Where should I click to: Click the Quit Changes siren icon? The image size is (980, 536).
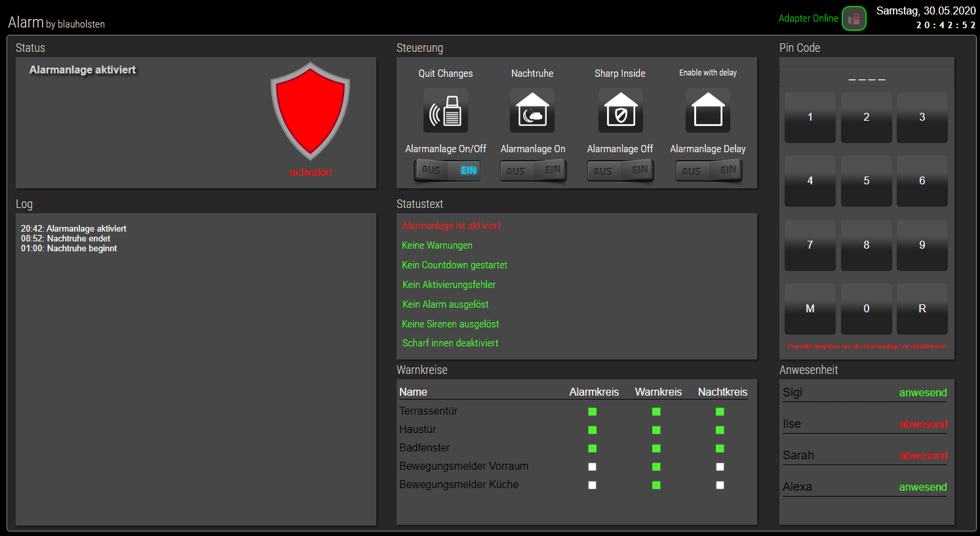446,111
